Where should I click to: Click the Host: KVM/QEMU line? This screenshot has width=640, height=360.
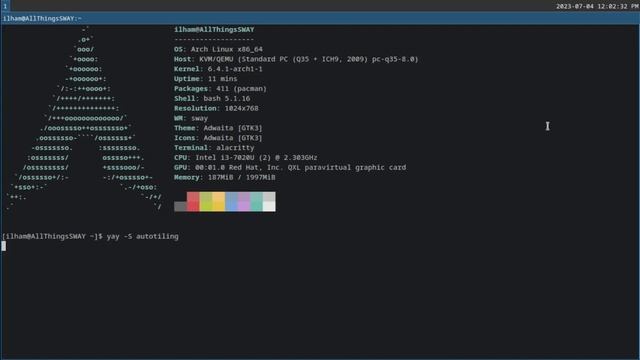point(296,59)
